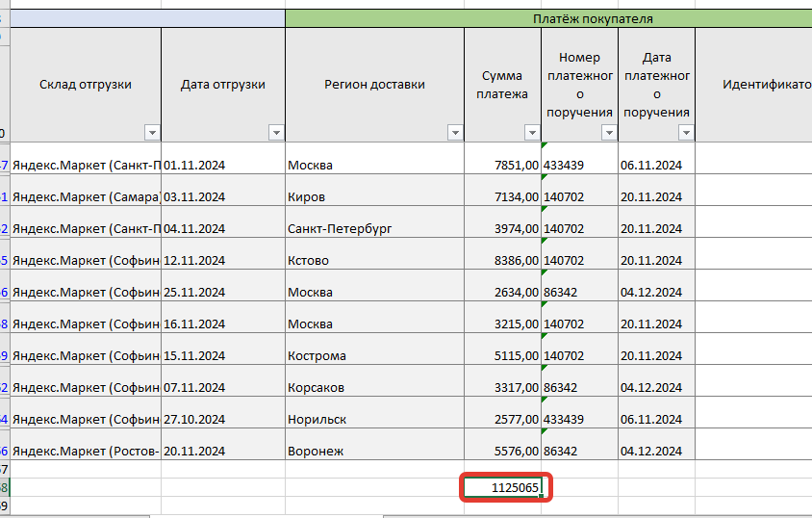
Task: Select payment order 433439 in Москва row
Action: point(579,159)
